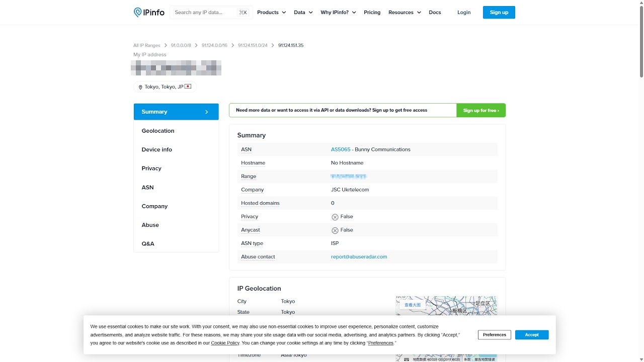Accept the cookies

click(x=532, y=335)
